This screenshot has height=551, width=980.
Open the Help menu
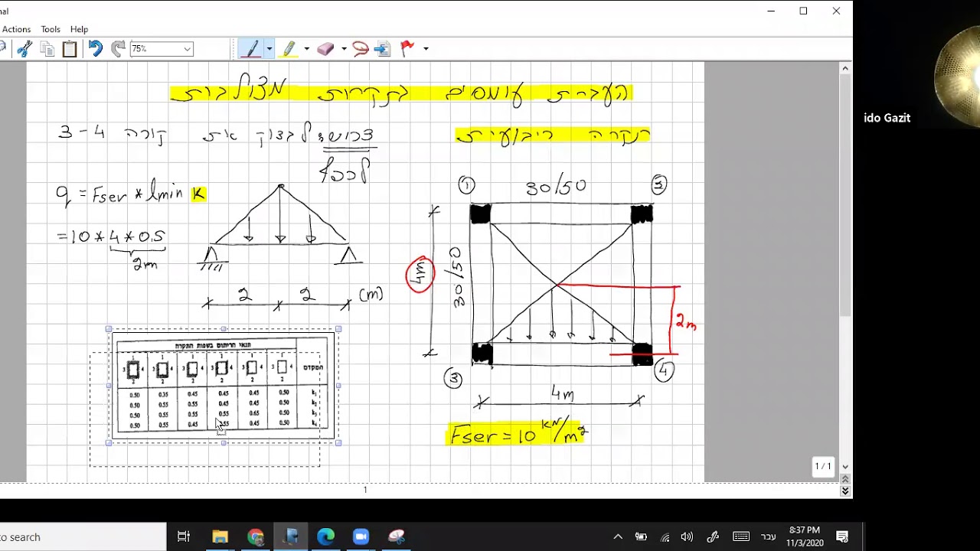click(79, 29)
